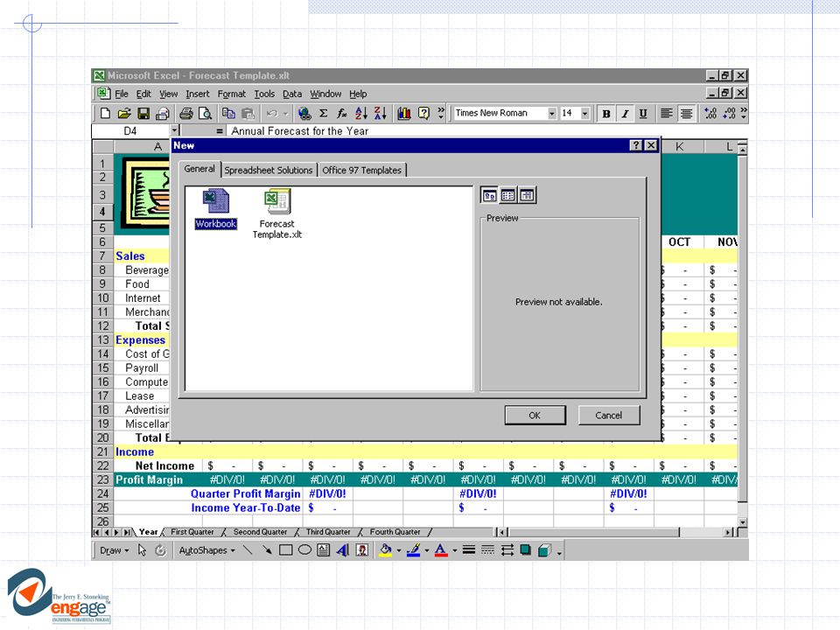Toggle Italic formatting
Screen dimensions: 840x630
(x=625, y=114)
